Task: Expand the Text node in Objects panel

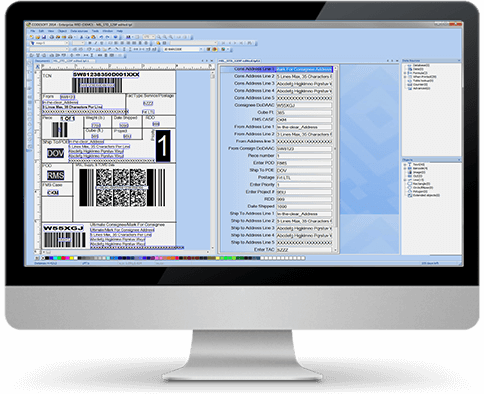Action: (405, 165)
